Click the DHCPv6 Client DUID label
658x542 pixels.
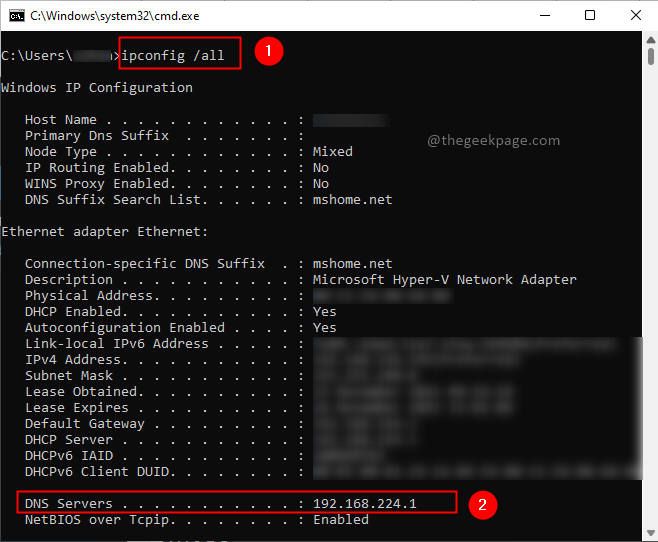click(97, 472)
